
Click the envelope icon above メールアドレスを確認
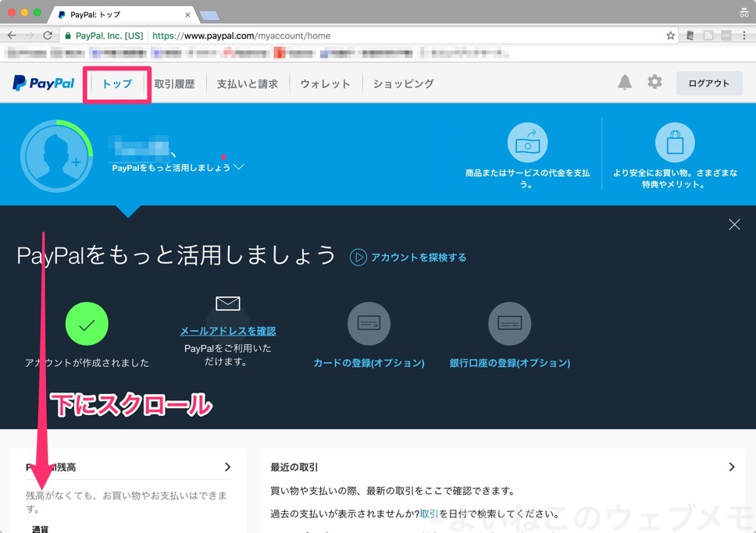(x=228, y=302)
